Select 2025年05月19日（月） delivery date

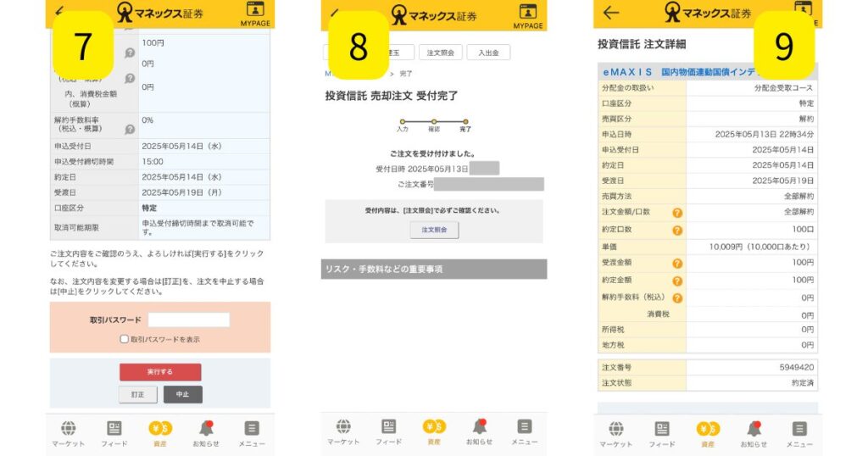182,192
